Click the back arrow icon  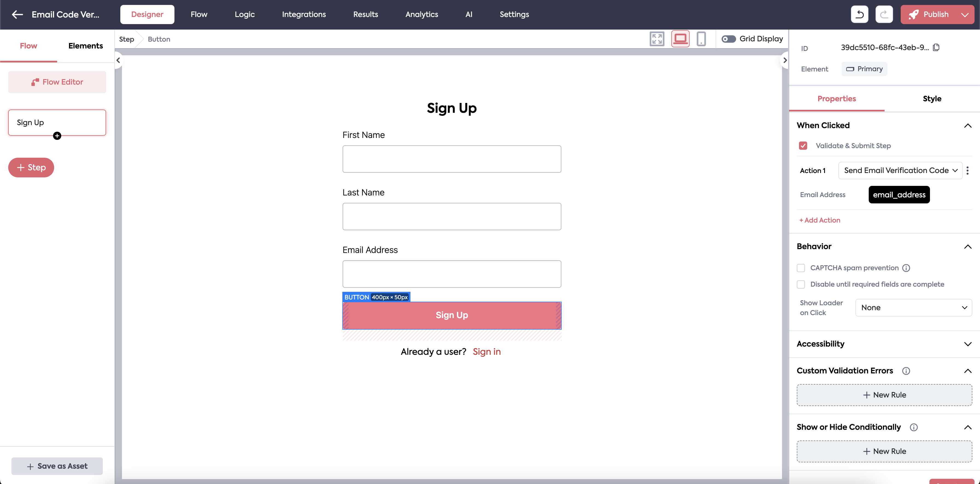tap(17, 15)
